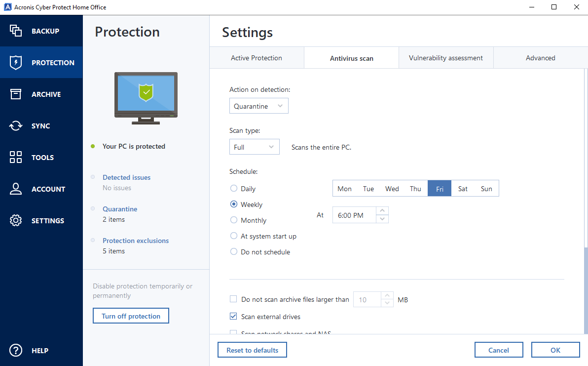The width and height of the screenshot is (588, 366).
Task: Go to BACKUP label in sidebar
Action: coord(45,31)
